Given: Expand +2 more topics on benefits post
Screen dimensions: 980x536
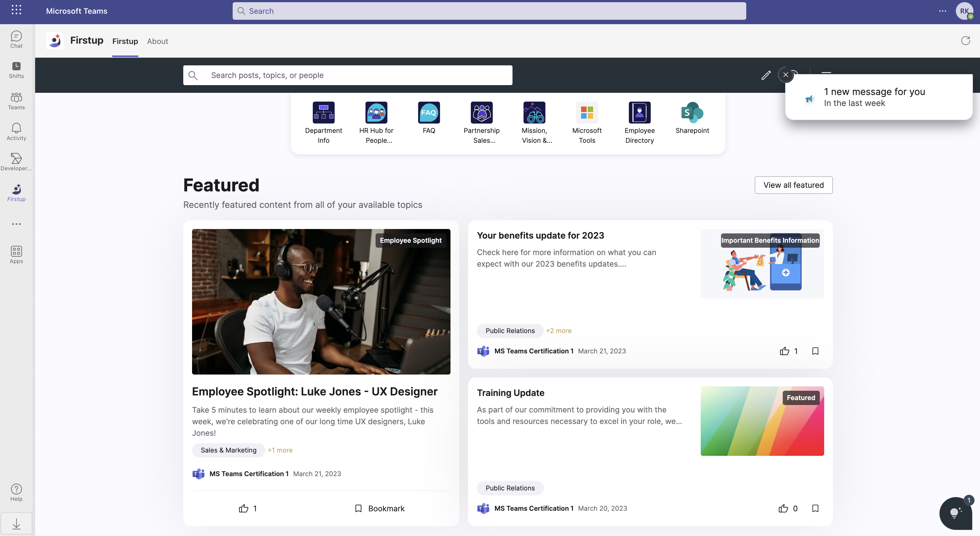Looking at the screenshot, I should click(559, 331).
